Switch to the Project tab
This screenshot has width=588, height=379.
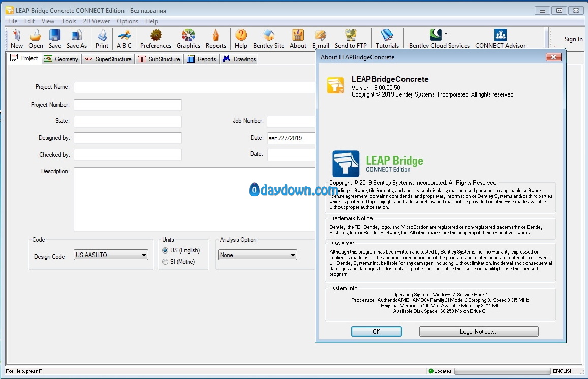(24, 58)
